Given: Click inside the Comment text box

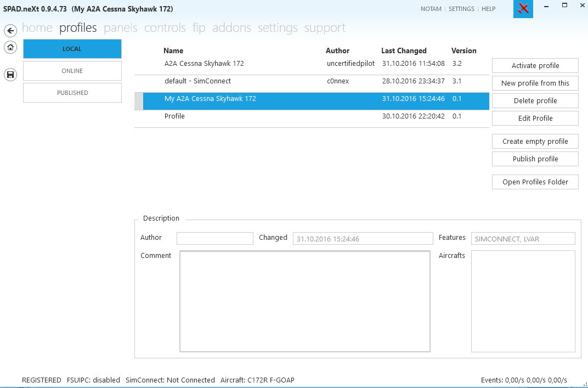Looking at the screenshot, I should 305,301.
